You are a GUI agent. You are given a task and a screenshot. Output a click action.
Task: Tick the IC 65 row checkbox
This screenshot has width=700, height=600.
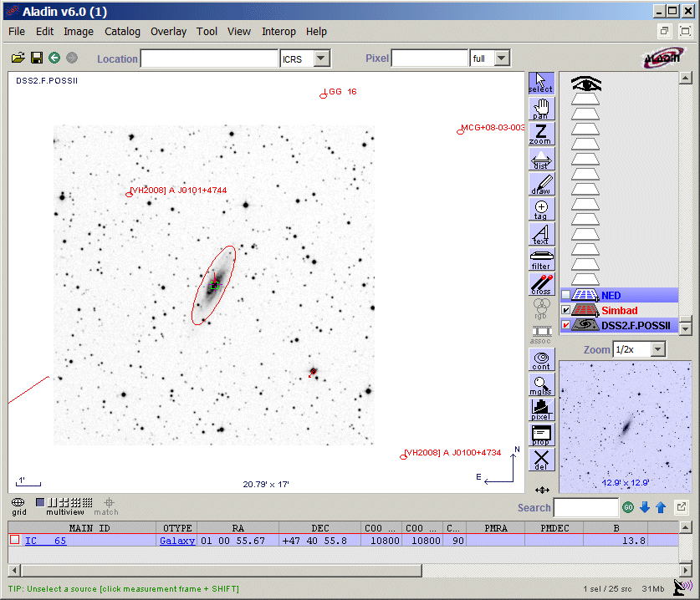pyautogui.click(x=15, y=540)
